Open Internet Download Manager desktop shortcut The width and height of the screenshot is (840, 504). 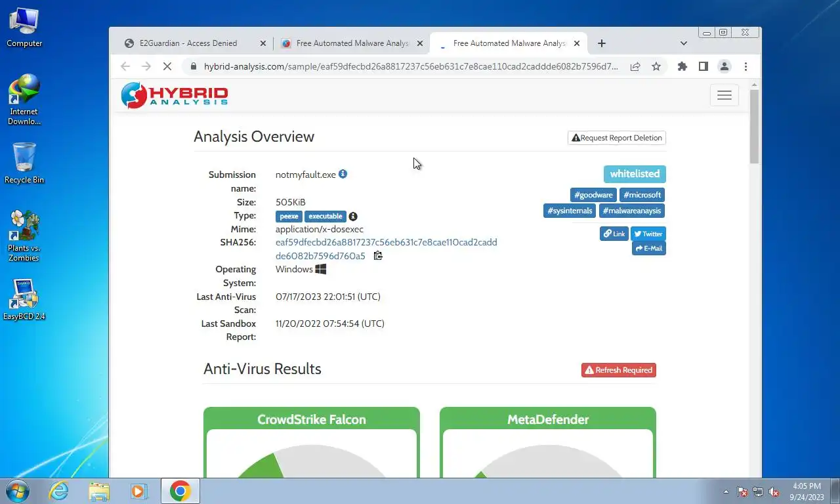[24, 100]
